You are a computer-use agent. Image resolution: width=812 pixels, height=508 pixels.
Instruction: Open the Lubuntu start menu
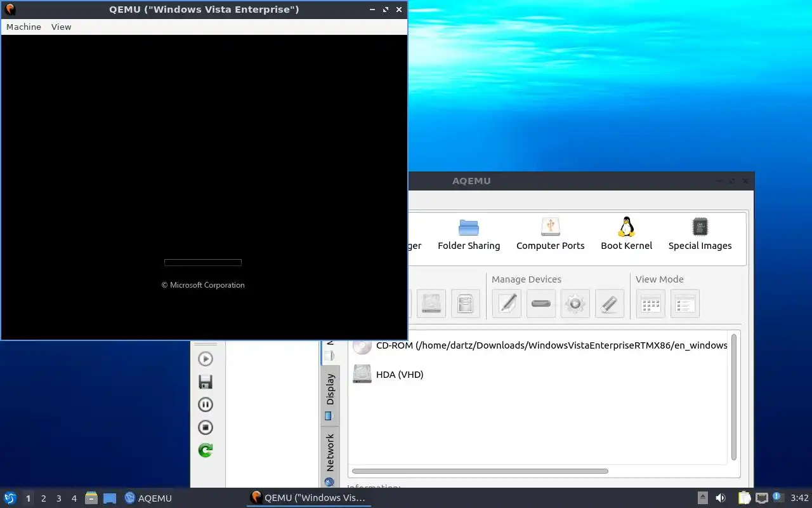(x=10, y=498)
